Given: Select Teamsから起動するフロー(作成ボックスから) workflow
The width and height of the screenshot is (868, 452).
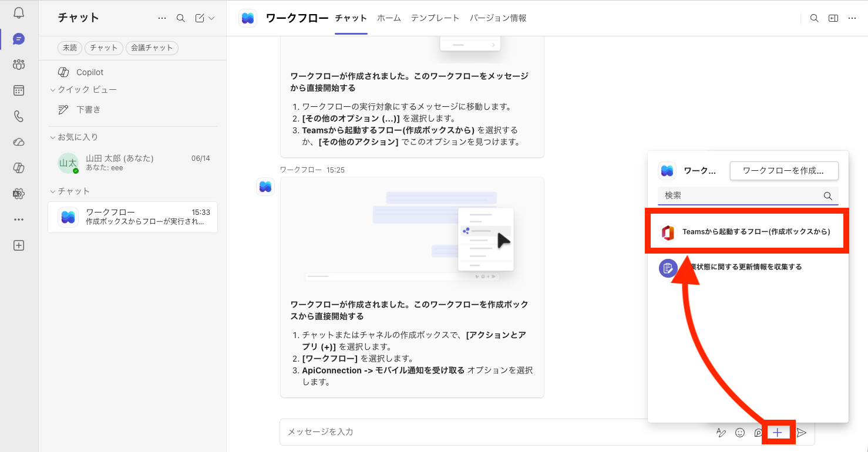Looking at the screenshot, I should tap(747, 232).
